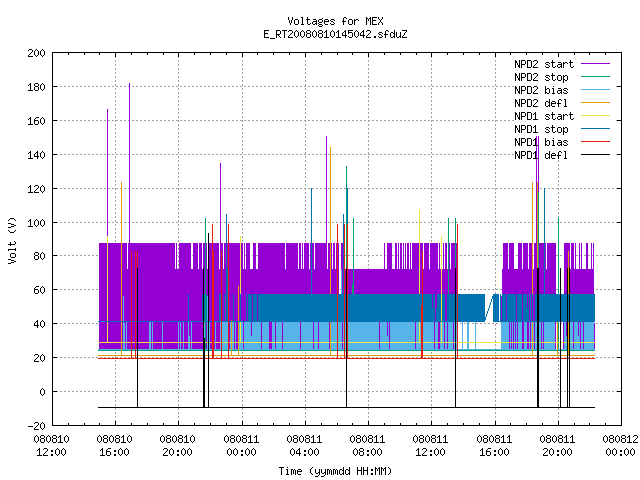The height and width of the screenshot is (480, 640).
Task: Click the y-axis tick value 100
Action: pyautogui.click(x=36, y=222)
